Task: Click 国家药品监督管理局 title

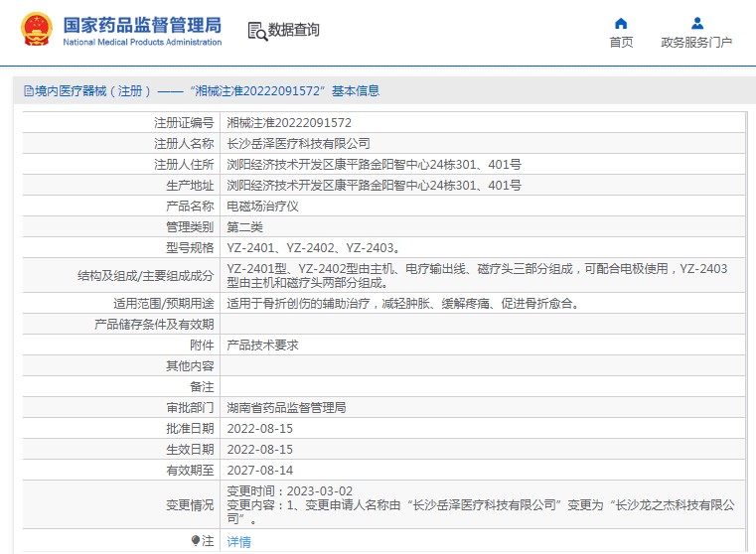Action: 142,25
